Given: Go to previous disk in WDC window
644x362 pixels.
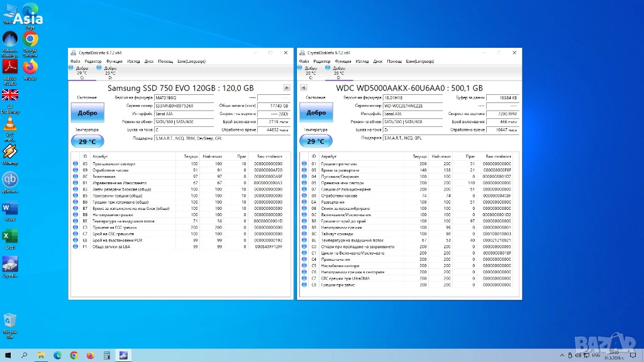Looking at the screenshot, I should [303, 88].
